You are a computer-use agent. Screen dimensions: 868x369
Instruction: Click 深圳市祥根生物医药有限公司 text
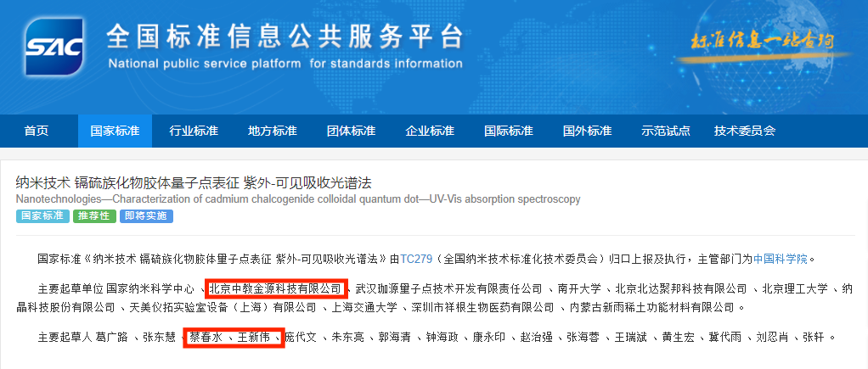pos(482,307)
